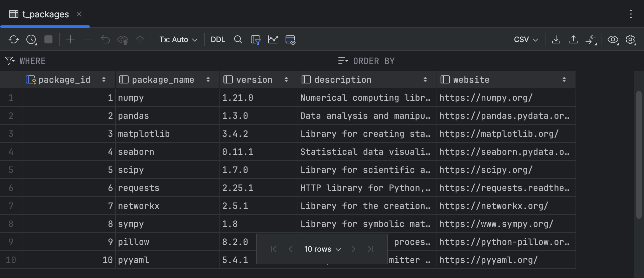Click the compare data arrows icon
The height and width of the screenshot is (278, 644).
coord(591,40)
